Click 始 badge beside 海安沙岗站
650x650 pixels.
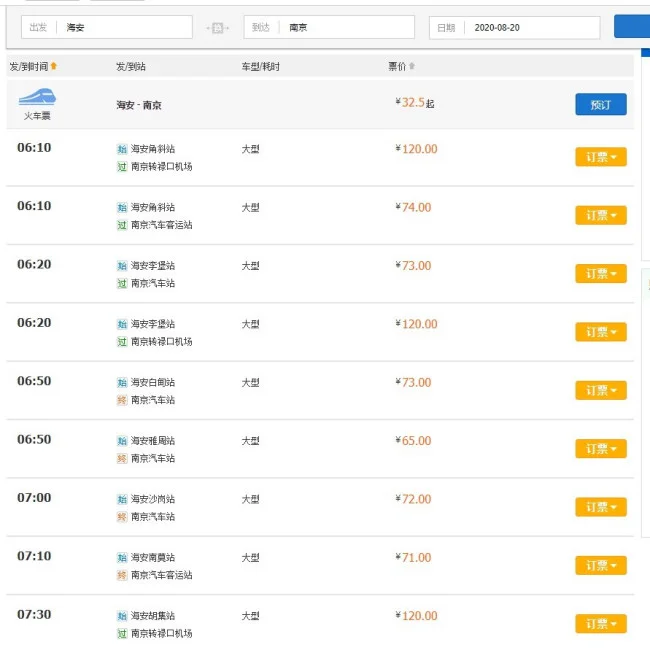(x=122, y=500)
